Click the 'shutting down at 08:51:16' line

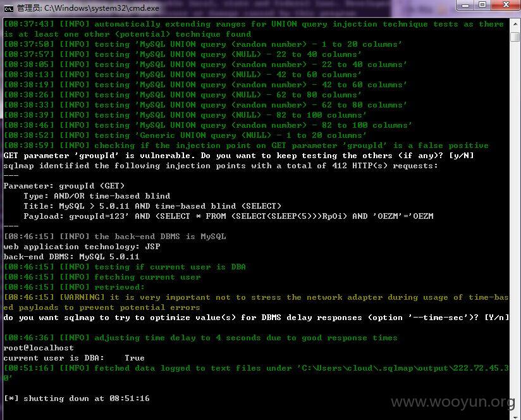[77, 398]
